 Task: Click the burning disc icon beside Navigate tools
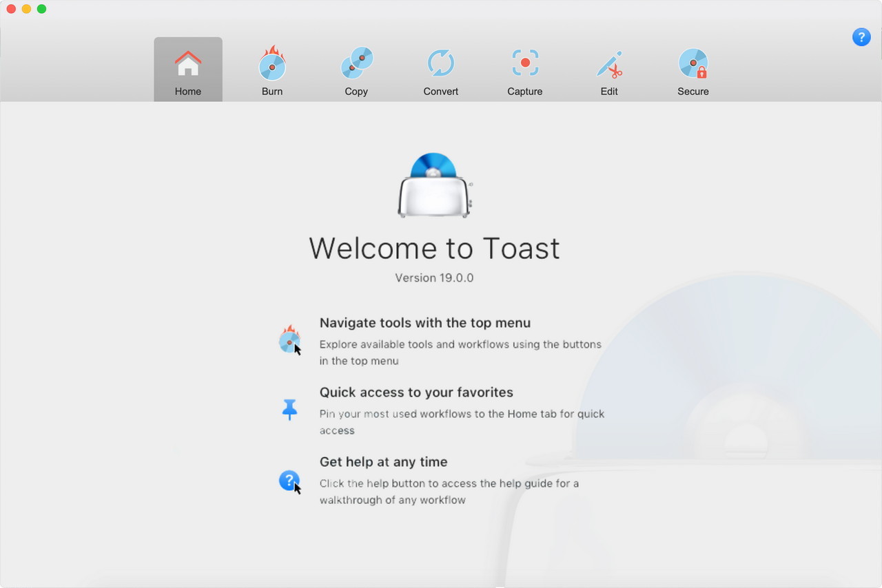[x=290, y=339]
